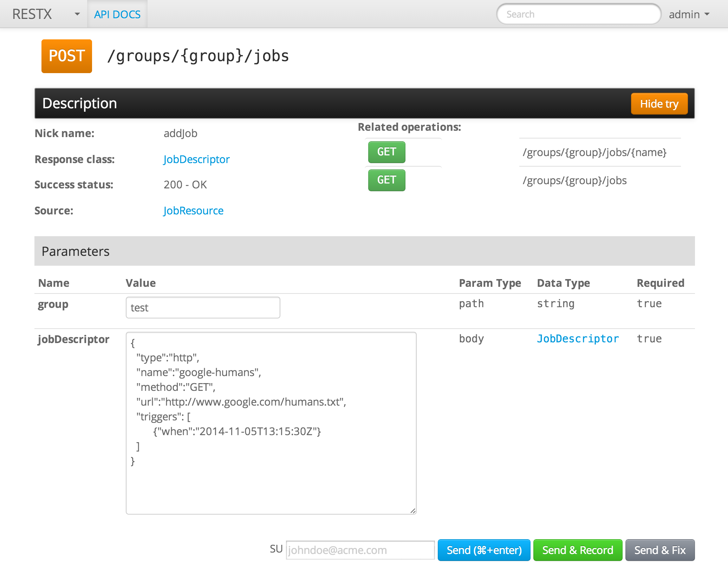Viewport: 728px width, 568px height.
Task: Click the RESTX brand title
Action: pyautogui.click(x=32, y=14)
